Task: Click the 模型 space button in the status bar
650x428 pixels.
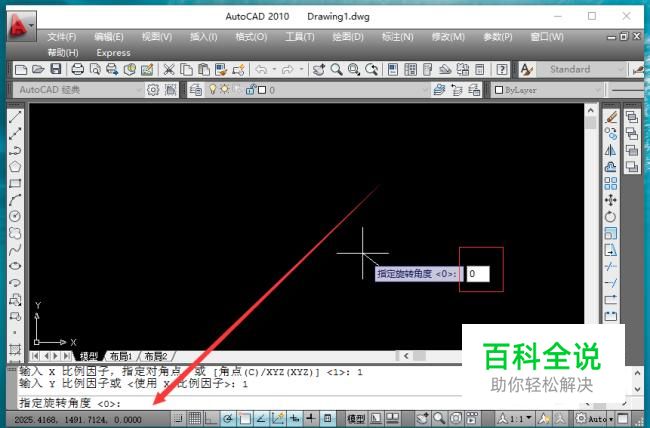Action: tap(355, 419)
